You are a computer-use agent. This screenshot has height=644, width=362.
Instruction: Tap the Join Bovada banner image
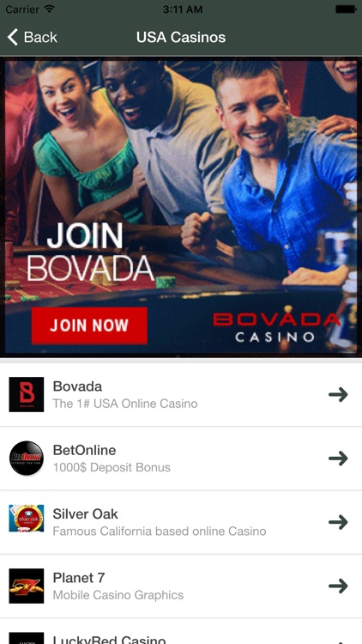pos(181,207)
